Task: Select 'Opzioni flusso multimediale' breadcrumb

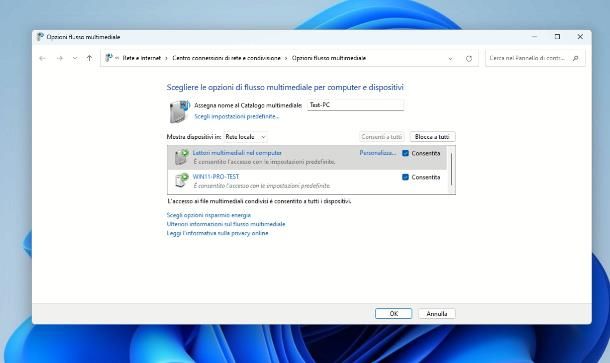Action: pos(329,58)
